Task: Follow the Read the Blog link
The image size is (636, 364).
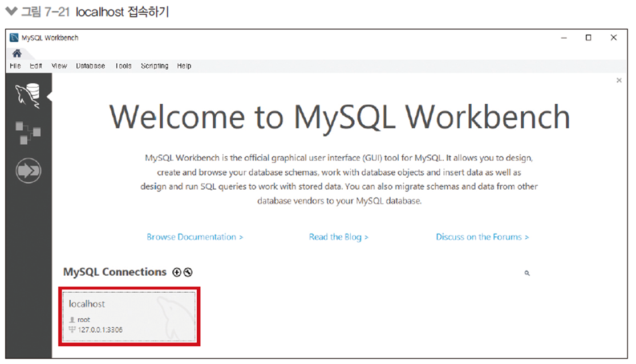Action: [339, 237]
